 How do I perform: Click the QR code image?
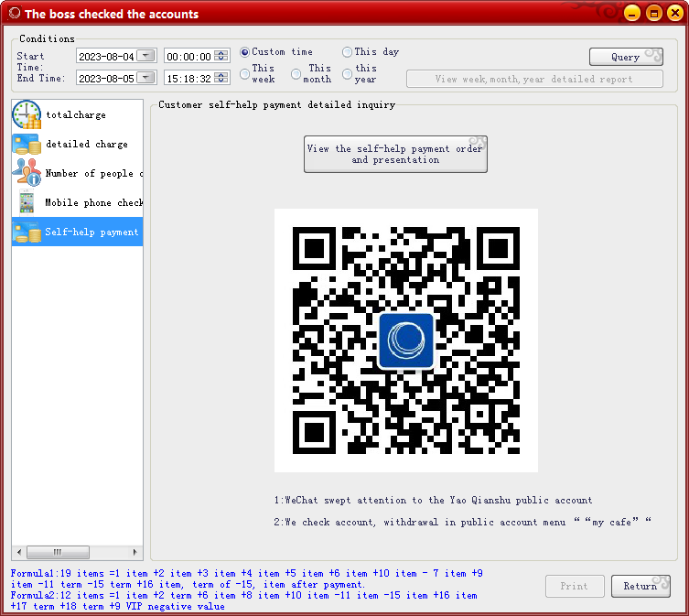click(x=406, y=340)
